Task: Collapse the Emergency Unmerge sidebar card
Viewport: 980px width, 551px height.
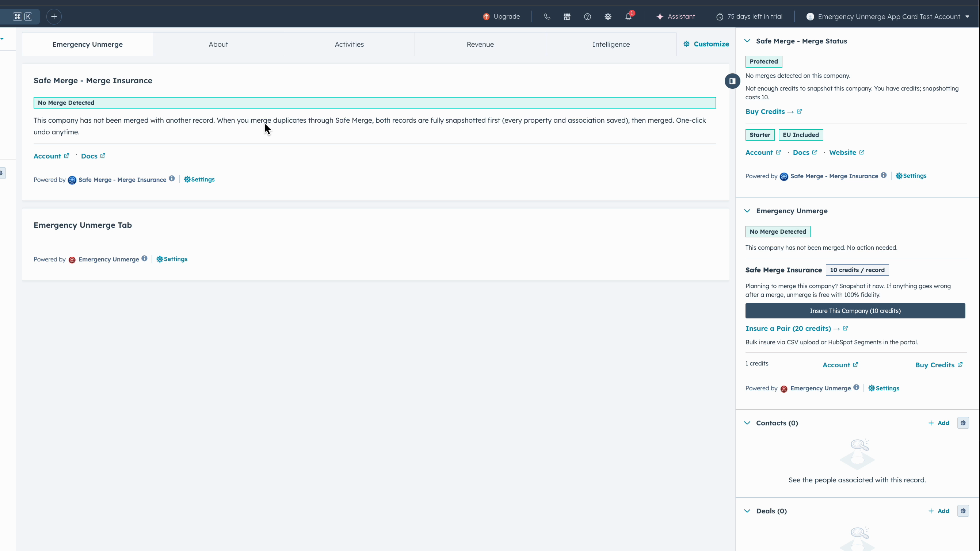Action: 747,211
